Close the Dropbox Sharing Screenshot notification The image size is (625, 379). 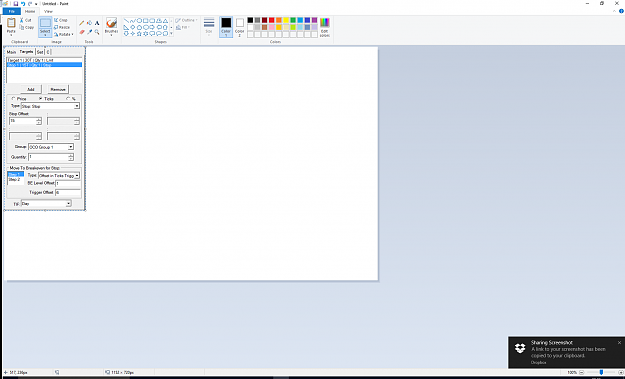tap(619, 343)
